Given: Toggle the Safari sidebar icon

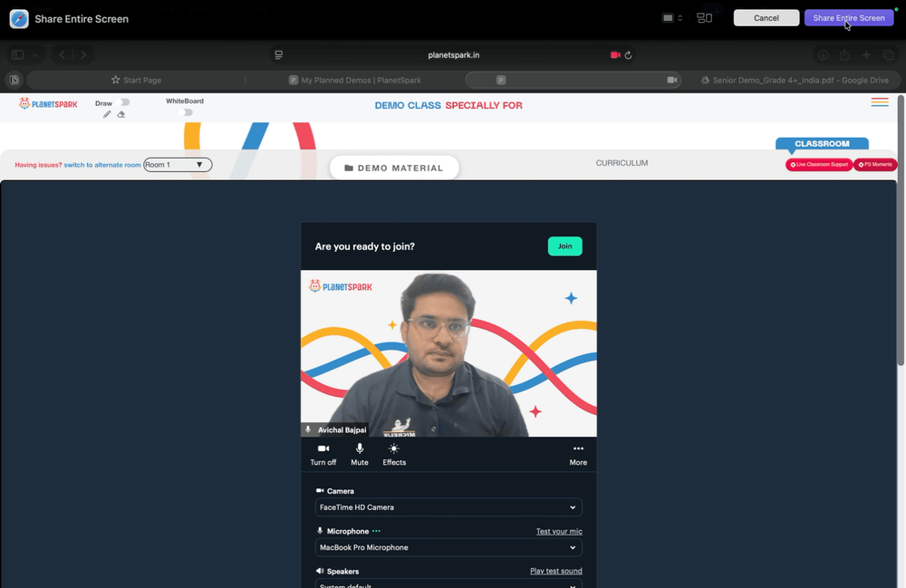Looking at the screenshot, I should [x=18, y=55].
